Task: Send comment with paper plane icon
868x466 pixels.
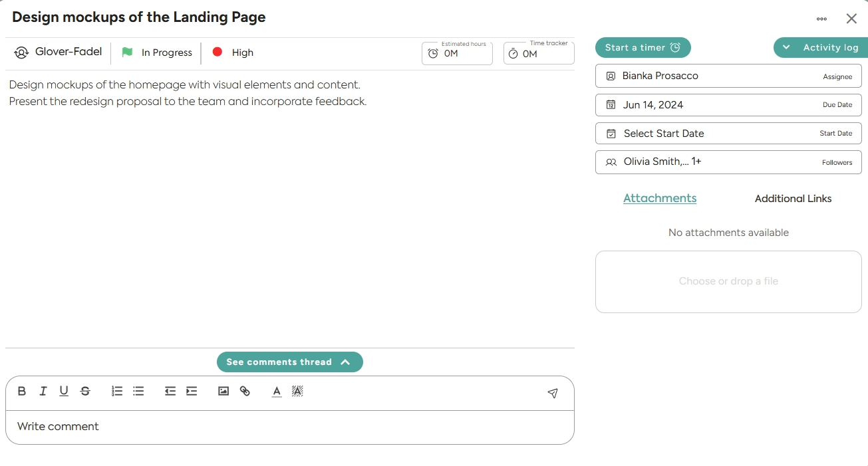Action: [x=553, y=394]
